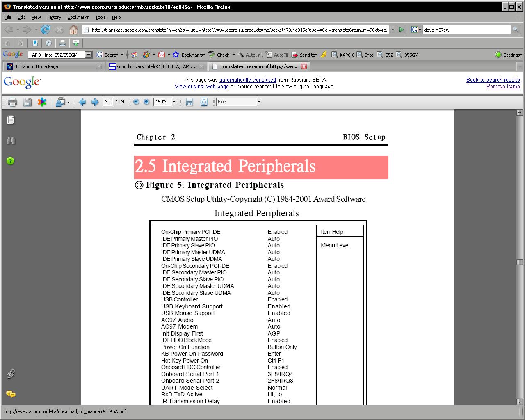Open the Tools menu

100,17
